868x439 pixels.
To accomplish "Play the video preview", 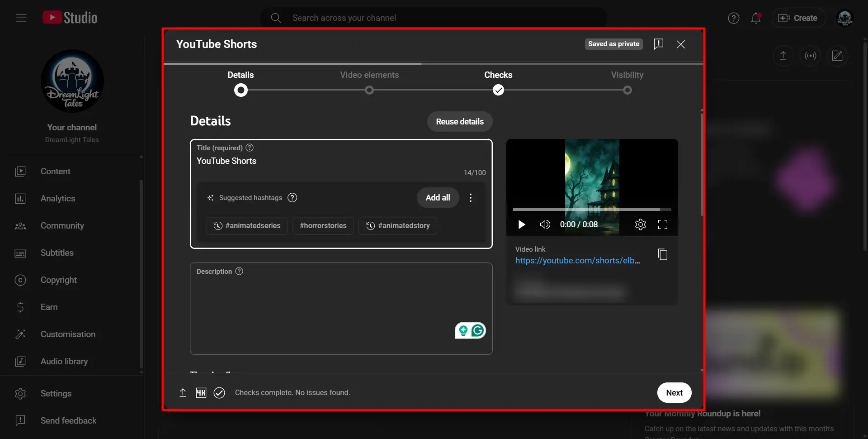I will coord(521,224).
